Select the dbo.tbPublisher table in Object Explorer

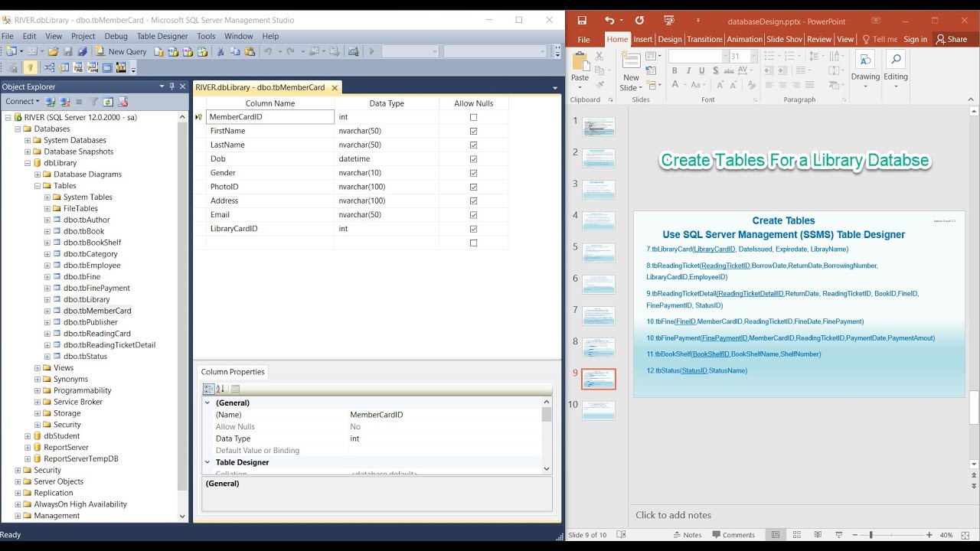[90, 322]
